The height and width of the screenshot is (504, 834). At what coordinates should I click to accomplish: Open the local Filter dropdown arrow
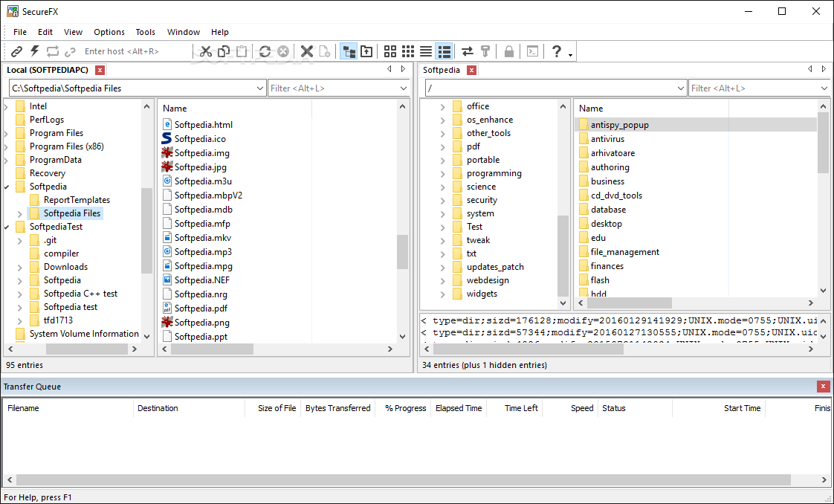coord(403,88)
